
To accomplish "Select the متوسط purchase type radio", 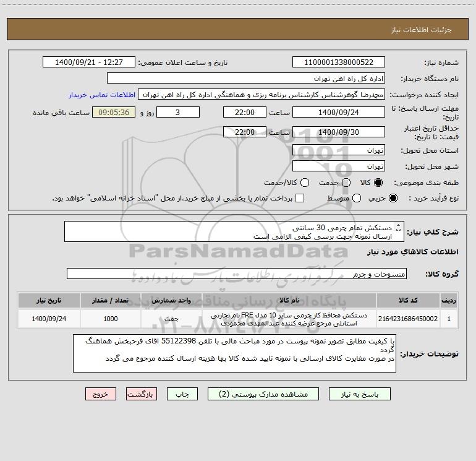I will (x=357, y=198).
